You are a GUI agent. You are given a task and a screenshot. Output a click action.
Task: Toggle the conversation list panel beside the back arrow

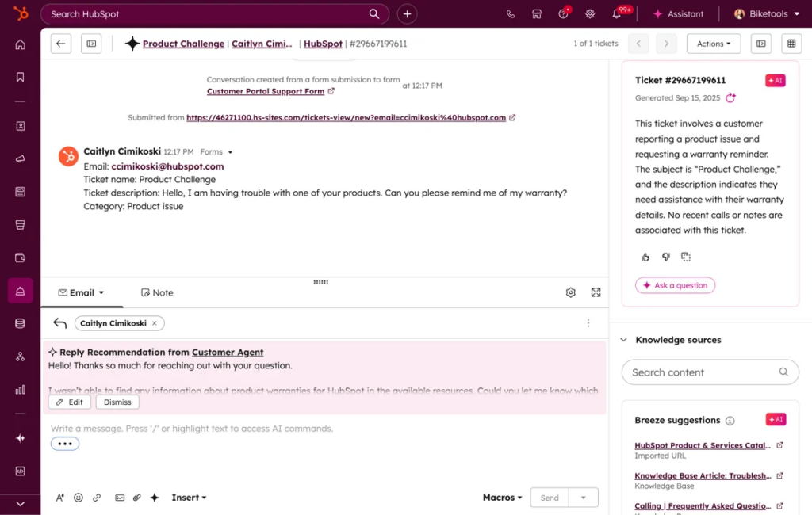(x=90, y=44)
